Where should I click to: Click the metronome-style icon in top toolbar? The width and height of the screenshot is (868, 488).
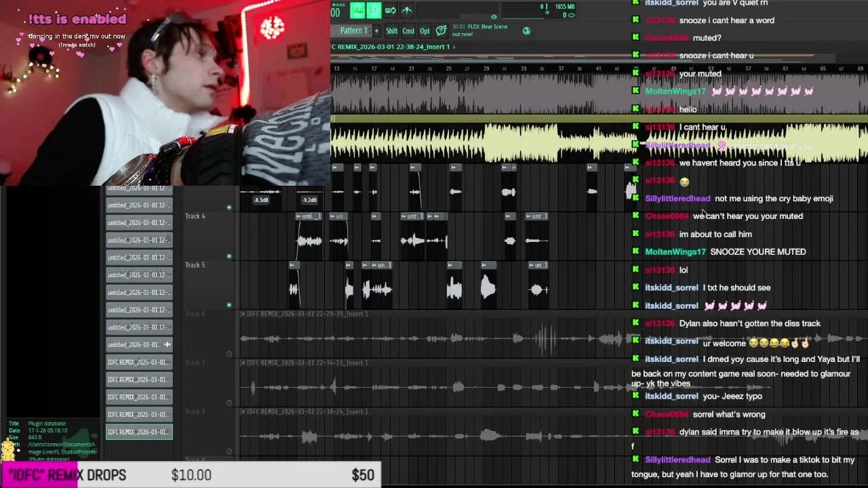(407, 10)
